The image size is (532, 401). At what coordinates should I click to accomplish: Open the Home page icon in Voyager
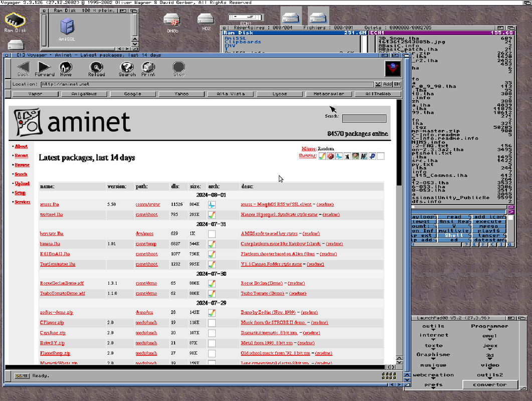click(x=66, y=69)
